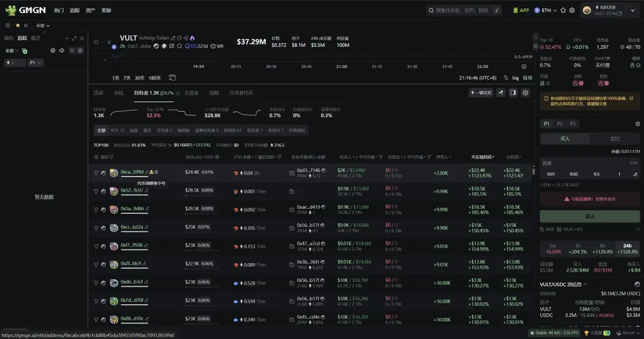Screen dimensions: 644x339
Task: Copy the VULT token address
Action: [x=179, y=38]
